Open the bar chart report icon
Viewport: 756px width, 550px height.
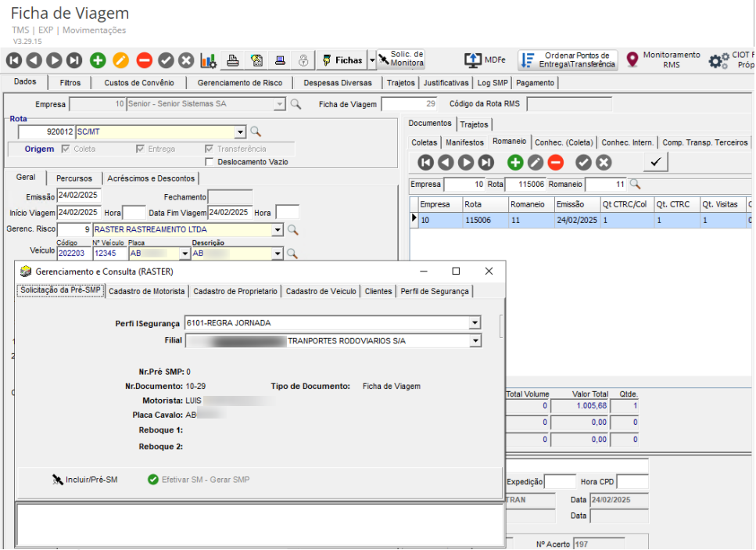[x=208, y=60]
